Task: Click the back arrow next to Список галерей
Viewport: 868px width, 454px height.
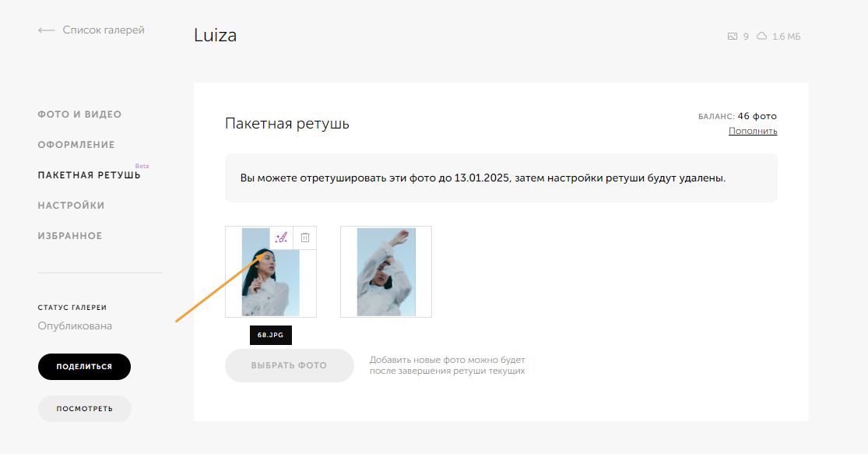Action: pos(47,30)
